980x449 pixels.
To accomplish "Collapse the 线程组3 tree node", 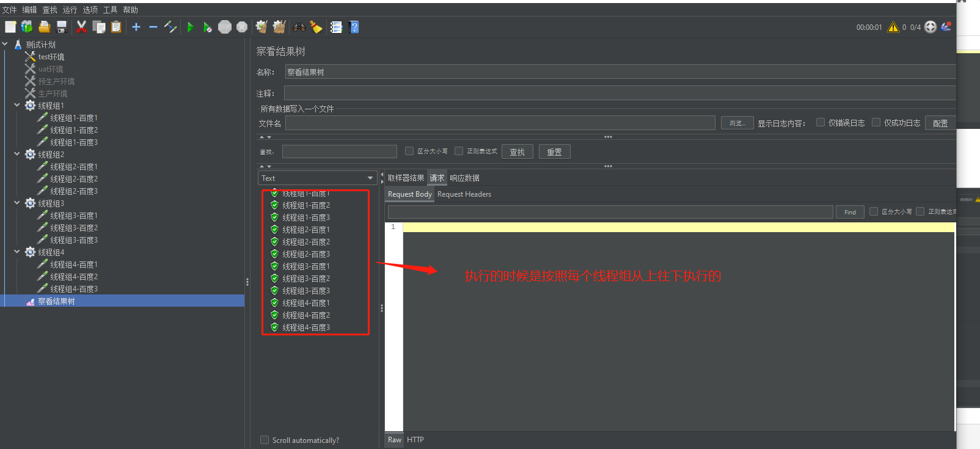I will click(x=17, y=203).
